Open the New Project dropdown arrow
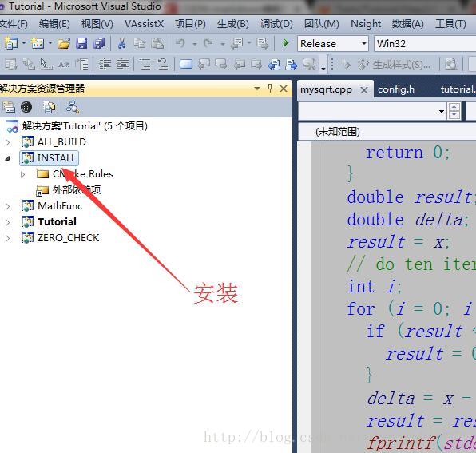The height and width of the screenshot is (453, 476). tap(24, 43)
